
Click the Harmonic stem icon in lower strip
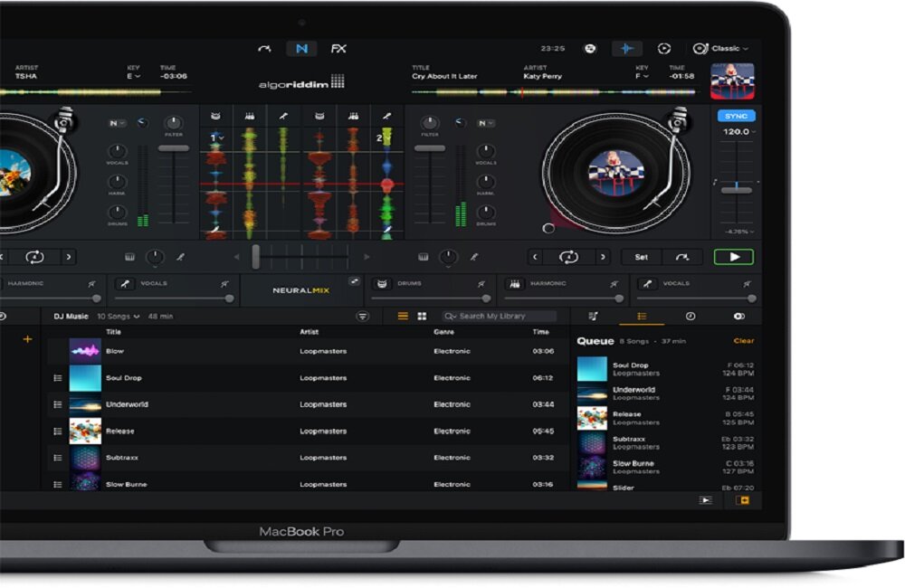[513, 282]
